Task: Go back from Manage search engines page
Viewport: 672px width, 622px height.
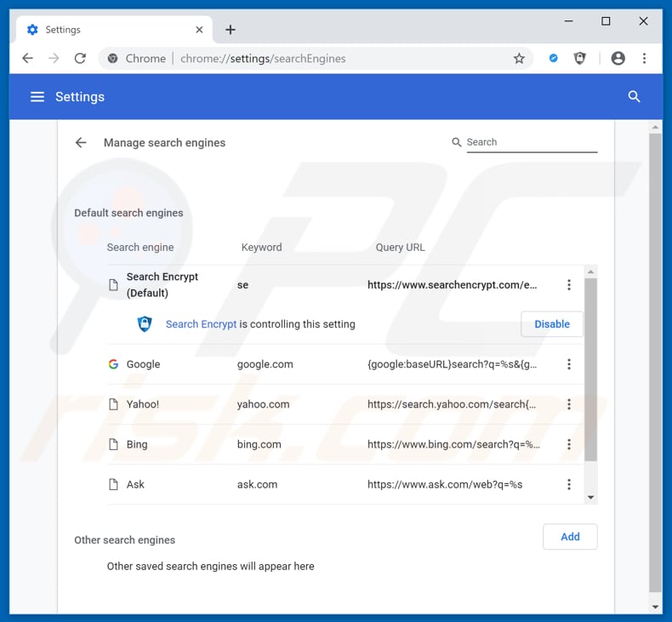Action: pyautogui.click(x=81, y=143)
